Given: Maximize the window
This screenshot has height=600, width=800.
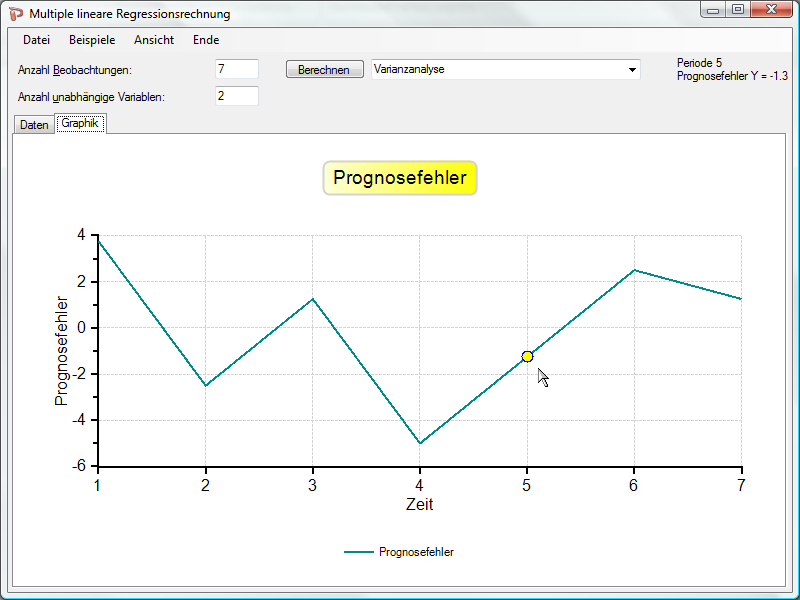Looking at the screenshot, I should pyautogui.click(x=738, y=10).
